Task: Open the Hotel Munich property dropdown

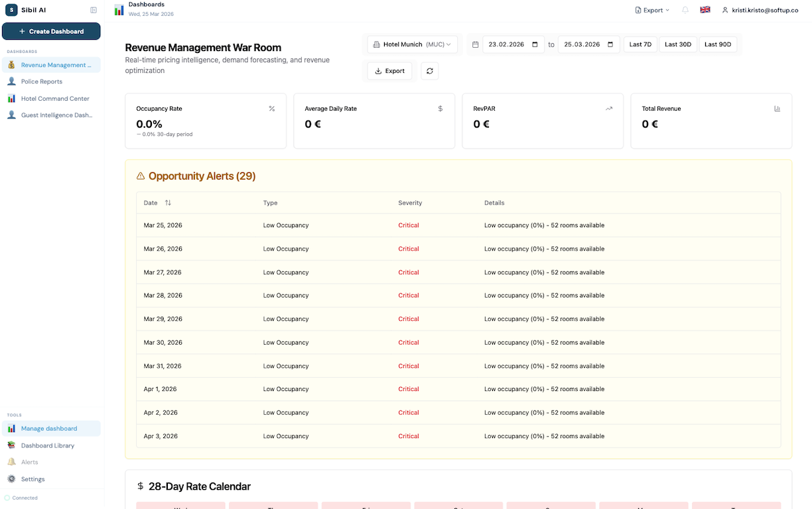Action: pos(411,44)
